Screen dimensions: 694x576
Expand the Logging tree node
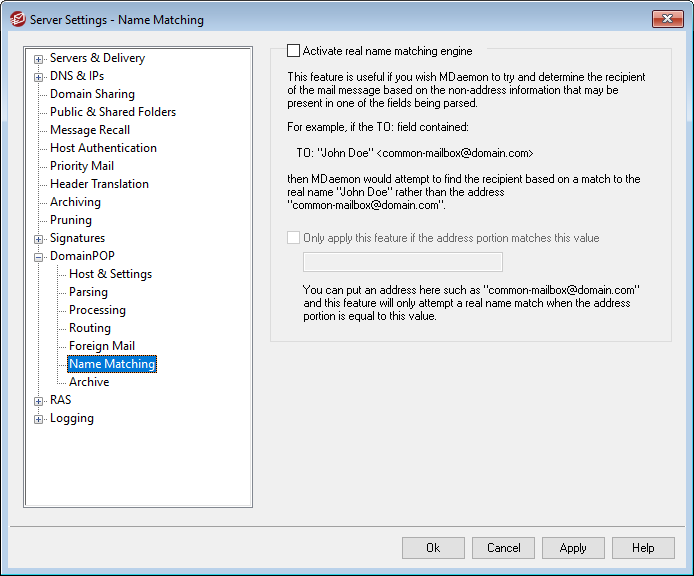[x=39, y=418]
